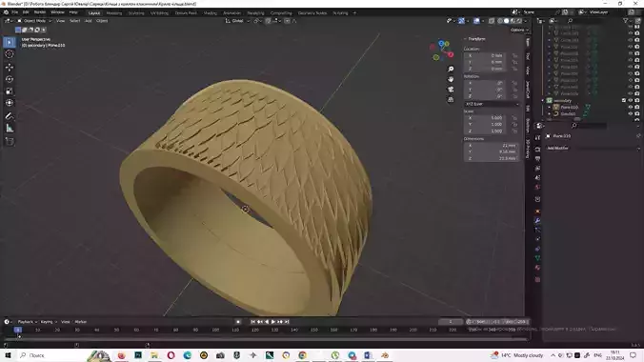Choose the Annotate tool

tap(10, 116)
